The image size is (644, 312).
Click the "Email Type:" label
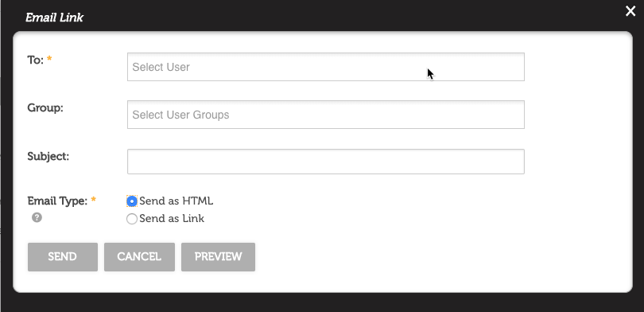(57, 201)
